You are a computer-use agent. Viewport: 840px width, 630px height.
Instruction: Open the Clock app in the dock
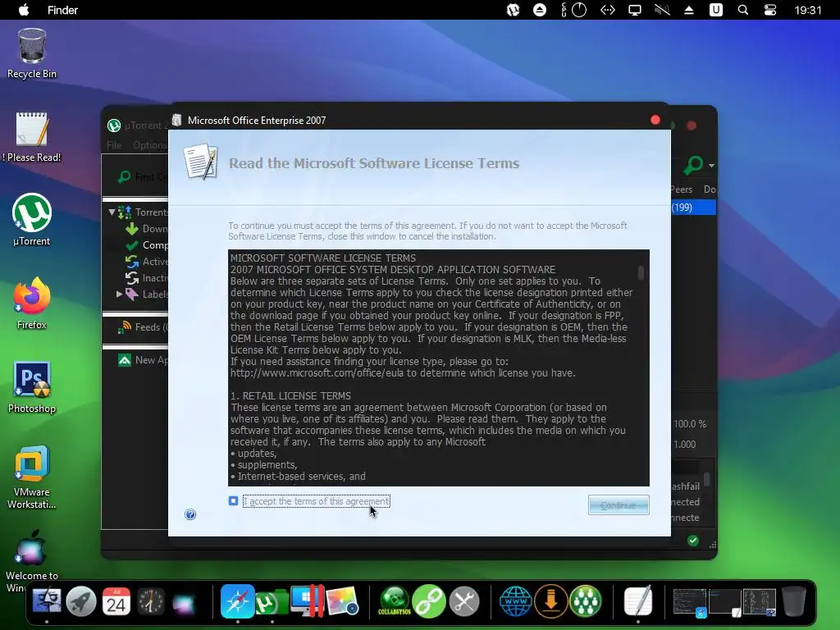point(151,601)
